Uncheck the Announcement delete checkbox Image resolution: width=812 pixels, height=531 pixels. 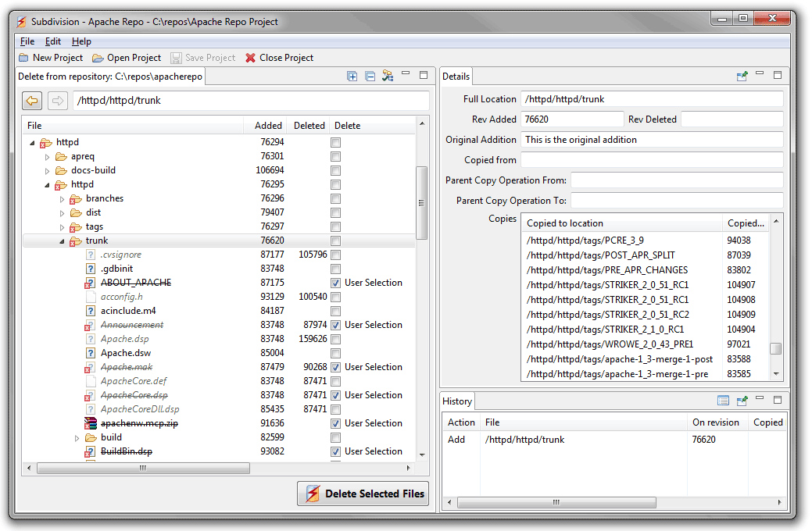(x=335, y=325)
